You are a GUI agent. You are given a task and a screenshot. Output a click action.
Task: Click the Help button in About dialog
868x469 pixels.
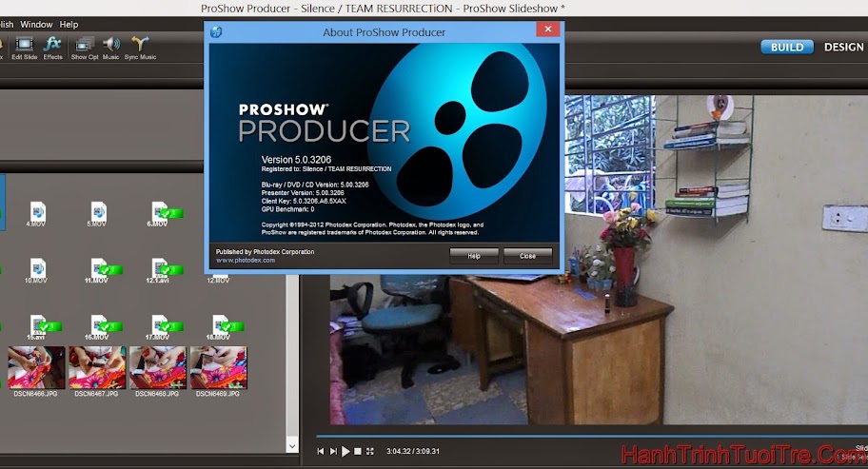coord(474,256)
